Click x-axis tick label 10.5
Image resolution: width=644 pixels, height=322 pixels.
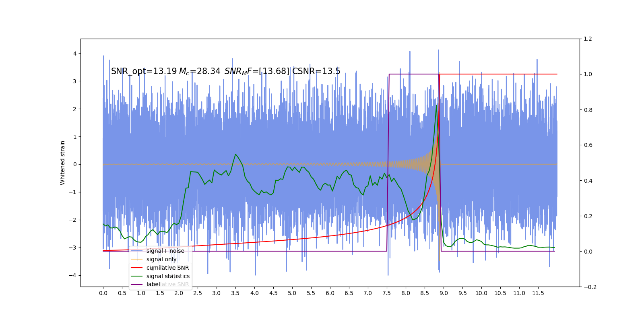(x=500, y=293)
